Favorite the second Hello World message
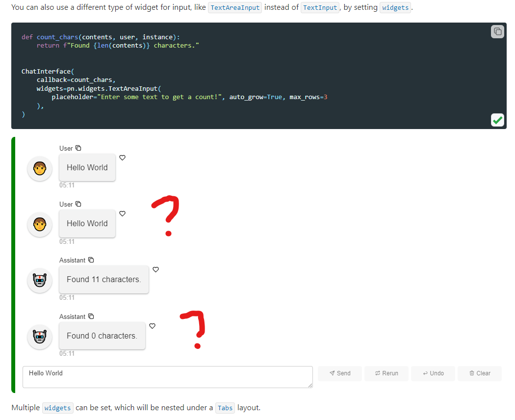This screenshot has height=420, width=515. tap(122, 213)
